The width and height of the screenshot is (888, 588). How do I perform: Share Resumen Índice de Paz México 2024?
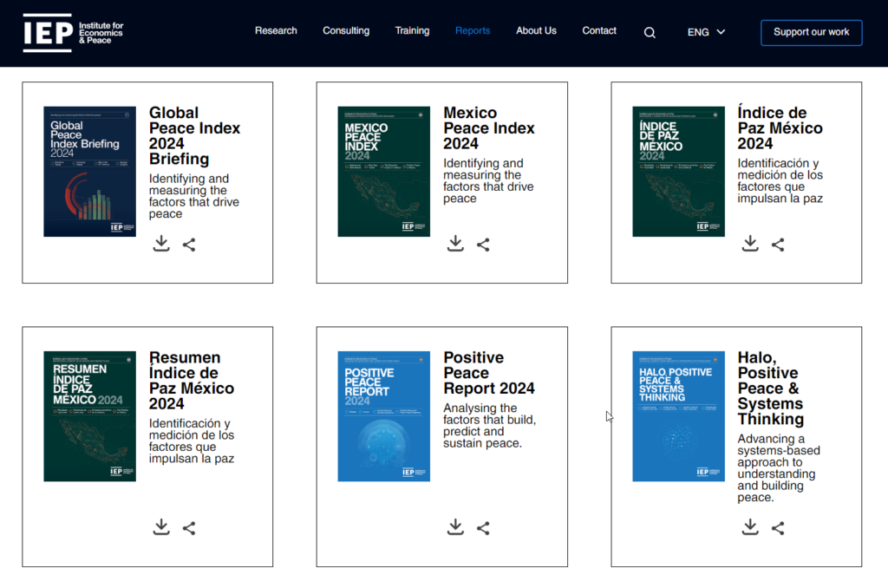coord(189,528)
